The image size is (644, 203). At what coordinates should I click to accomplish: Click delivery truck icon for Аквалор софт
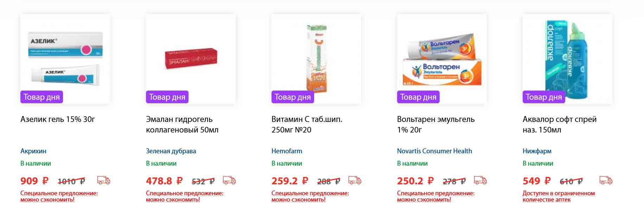click(606, 180)
